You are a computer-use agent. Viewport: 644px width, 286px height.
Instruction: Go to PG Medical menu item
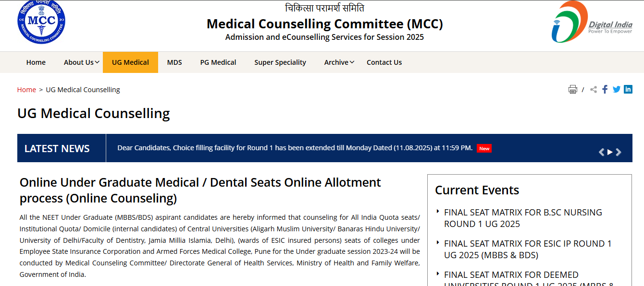click(218, 62)
